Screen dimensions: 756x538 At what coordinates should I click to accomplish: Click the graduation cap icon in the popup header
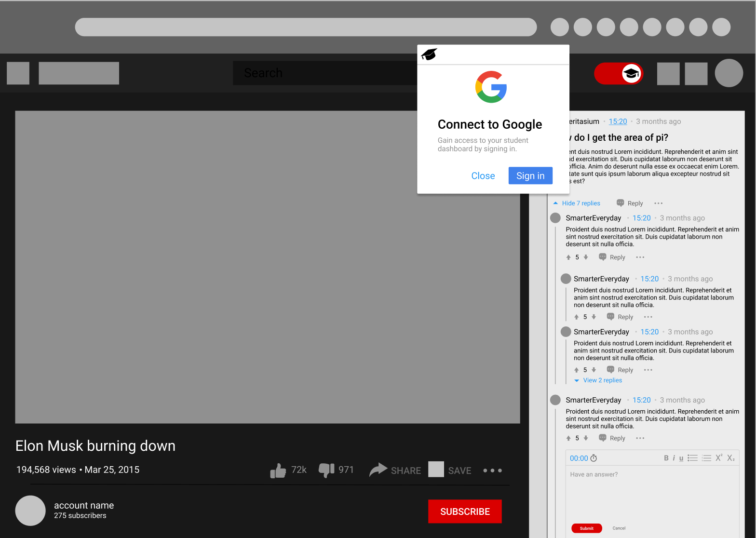pyautogui.click(x=429, y=54)
